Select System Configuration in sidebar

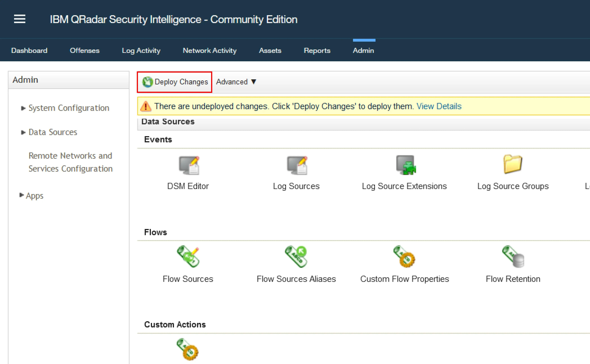pos(69,108)
